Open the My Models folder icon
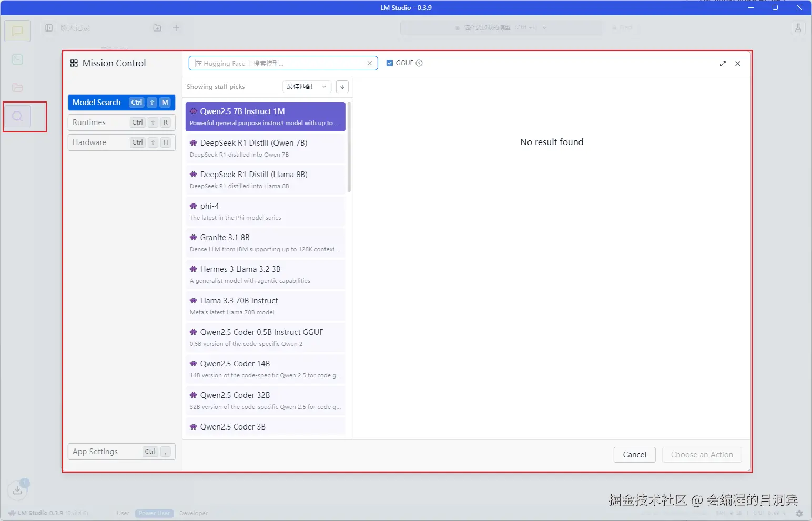The height and width of the screenshot is (521, 812). click(17, 87)
